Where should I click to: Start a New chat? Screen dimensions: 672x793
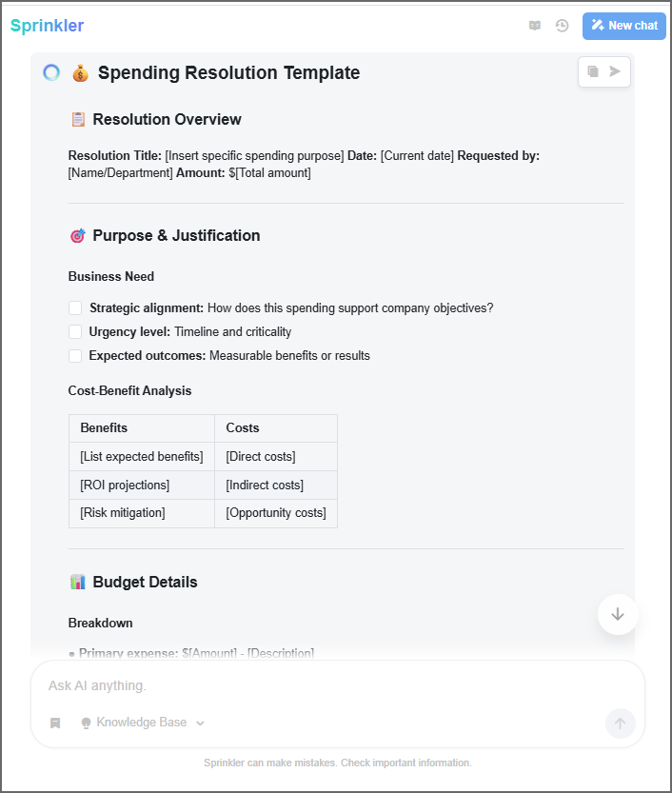(x=624, y=26)
